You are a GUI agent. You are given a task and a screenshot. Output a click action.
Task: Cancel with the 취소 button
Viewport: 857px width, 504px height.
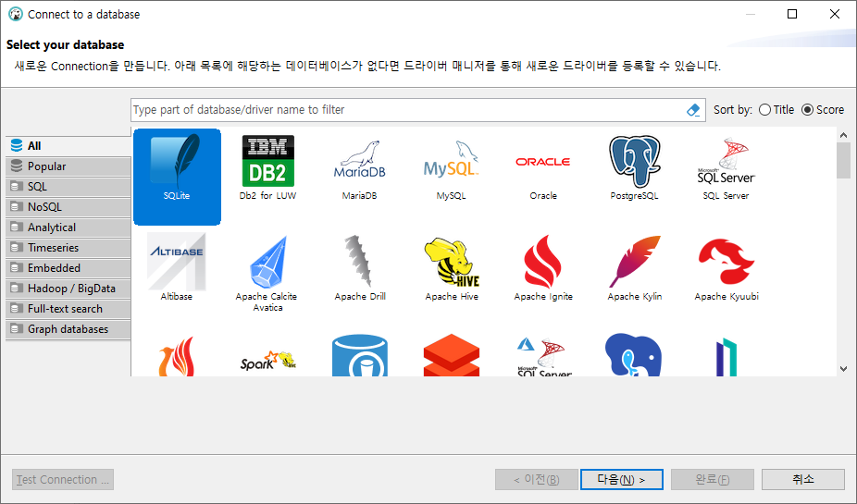point(803,479)
